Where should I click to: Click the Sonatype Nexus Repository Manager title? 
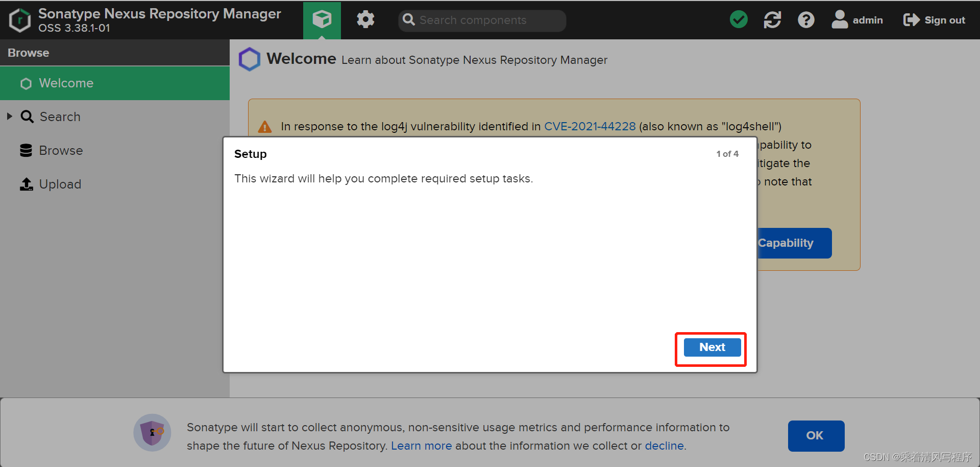(x=160, y=13)
